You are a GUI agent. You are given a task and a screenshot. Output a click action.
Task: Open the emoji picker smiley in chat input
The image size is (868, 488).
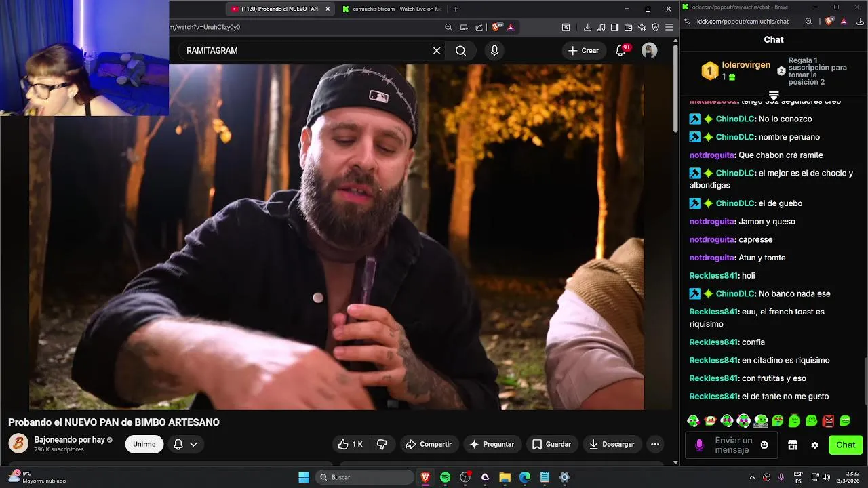click(764, 445)
